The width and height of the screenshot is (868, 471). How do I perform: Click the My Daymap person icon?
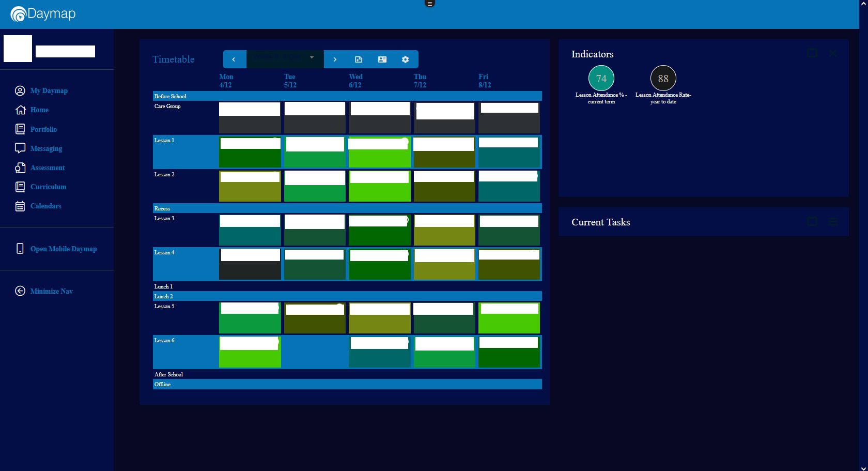coord(20,90)
